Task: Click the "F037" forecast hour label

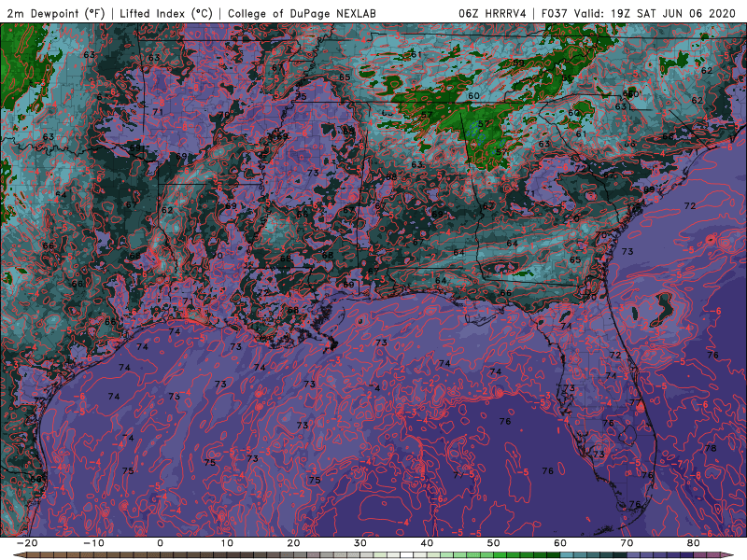Action: (555, 13)
